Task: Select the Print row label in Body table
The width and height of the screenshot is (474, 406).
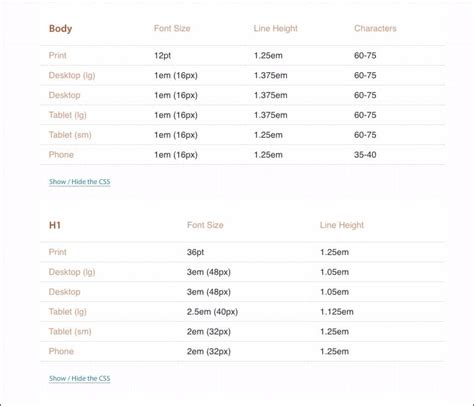Action: pos(57,55)
